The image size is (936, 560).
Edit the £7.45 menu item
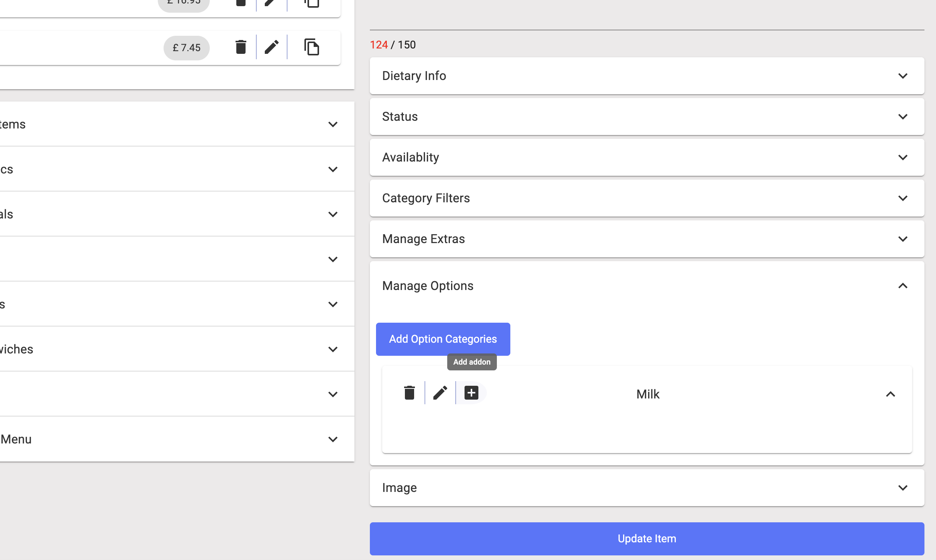coord(272,47)
